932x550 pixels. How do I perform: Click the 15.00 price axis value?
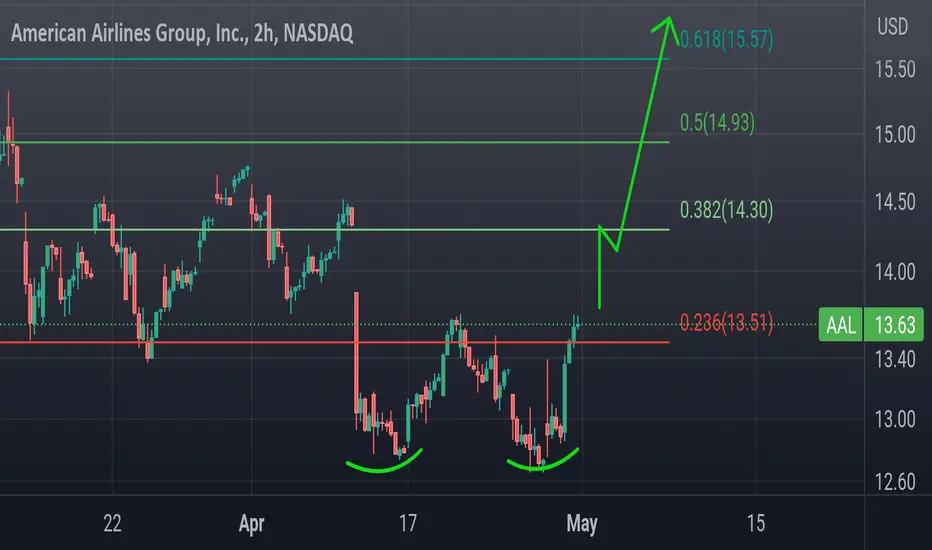coord(895,134)
